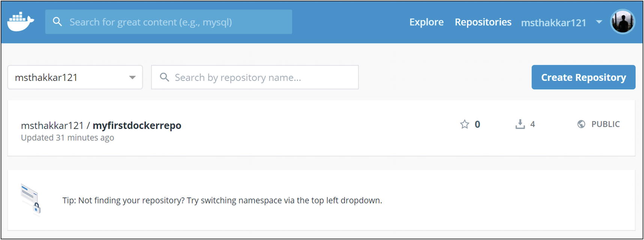Viewport: 644px width, 240px height.
Task: Click msthakkar121 username in top navigation
Action: click(x=554, y=23)
